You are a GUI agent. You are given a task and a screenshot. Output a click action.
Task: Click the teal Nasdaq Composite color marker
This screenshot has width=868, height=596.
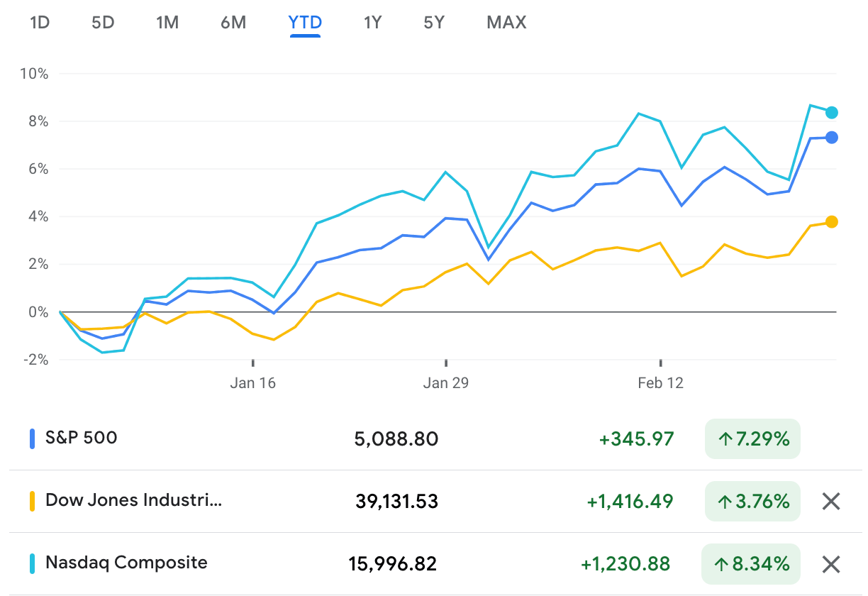point(32,564)
